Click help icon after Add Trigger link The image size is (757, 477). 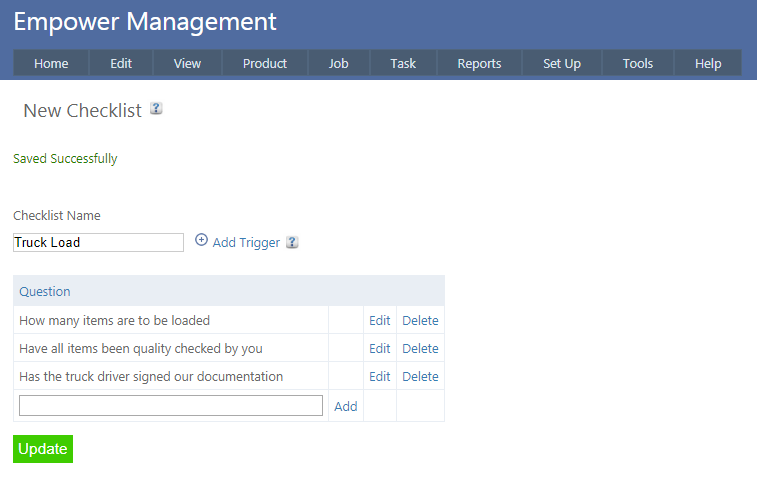[x=292, y=242]
